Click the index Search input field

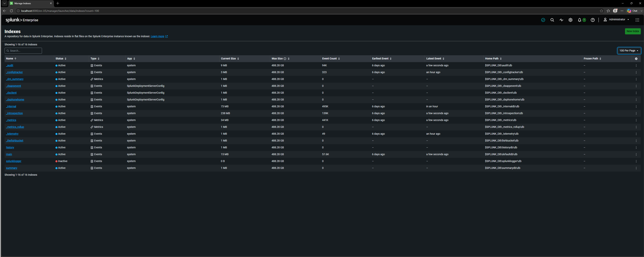tap(23, 51)
